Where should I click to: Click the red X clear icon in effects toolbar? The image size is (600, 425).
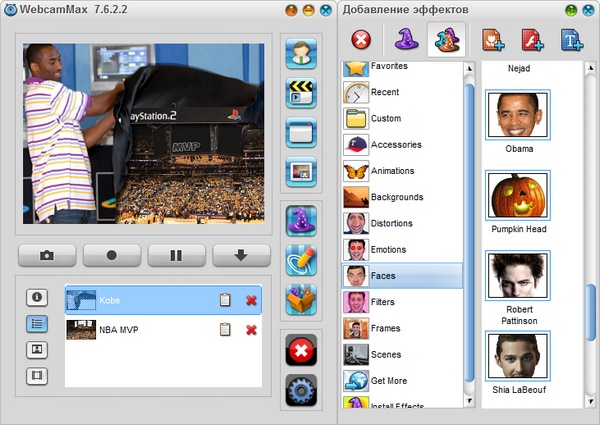[x=361, y=39]
